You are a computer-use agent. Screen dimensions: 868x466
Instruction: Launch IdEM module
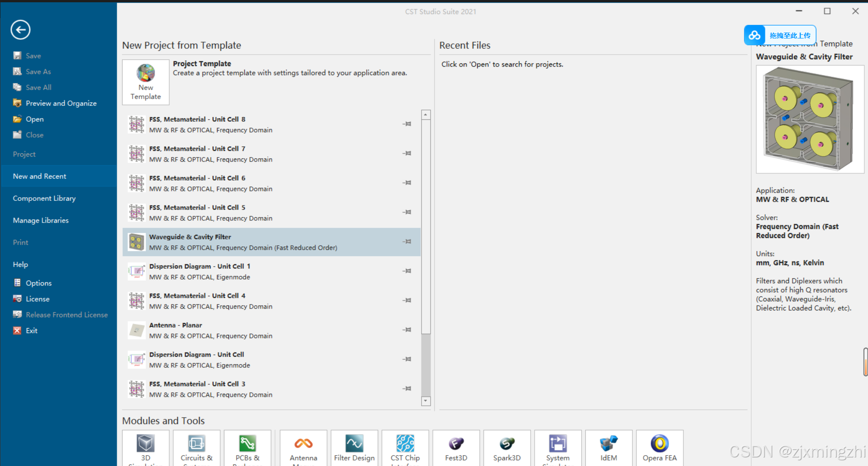point(609,448)
